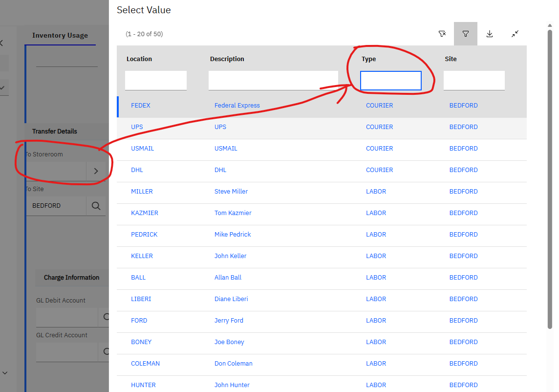Sort by the Type column header
This screenshot has height=392, width=559.
click(x=368, y=59)
